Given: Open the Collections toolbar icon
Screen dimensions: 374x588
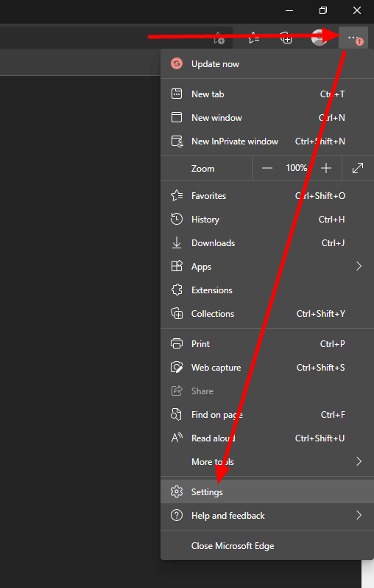Looking at the screenshot, I should coord(286,38).
